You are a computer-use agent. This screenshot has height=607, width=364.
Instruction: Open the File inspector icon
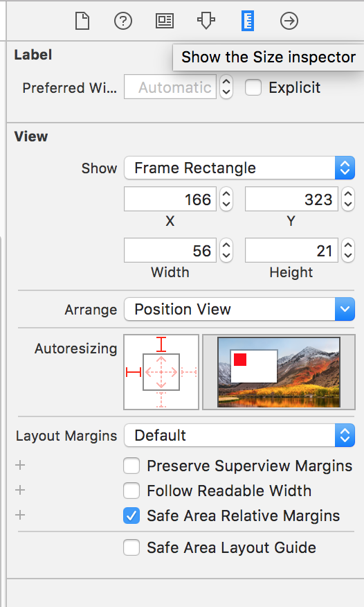pos(82,21)
